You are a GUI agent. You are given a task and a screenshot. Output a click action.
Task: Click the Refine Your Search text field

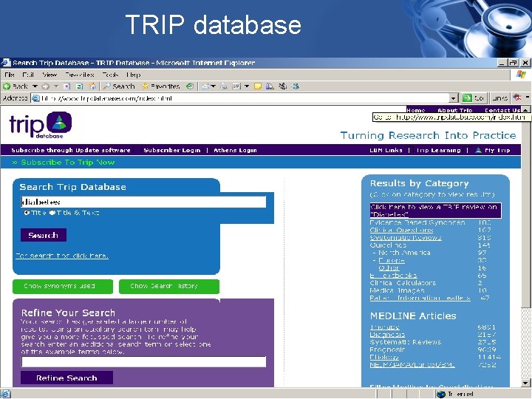coord(143,361)
